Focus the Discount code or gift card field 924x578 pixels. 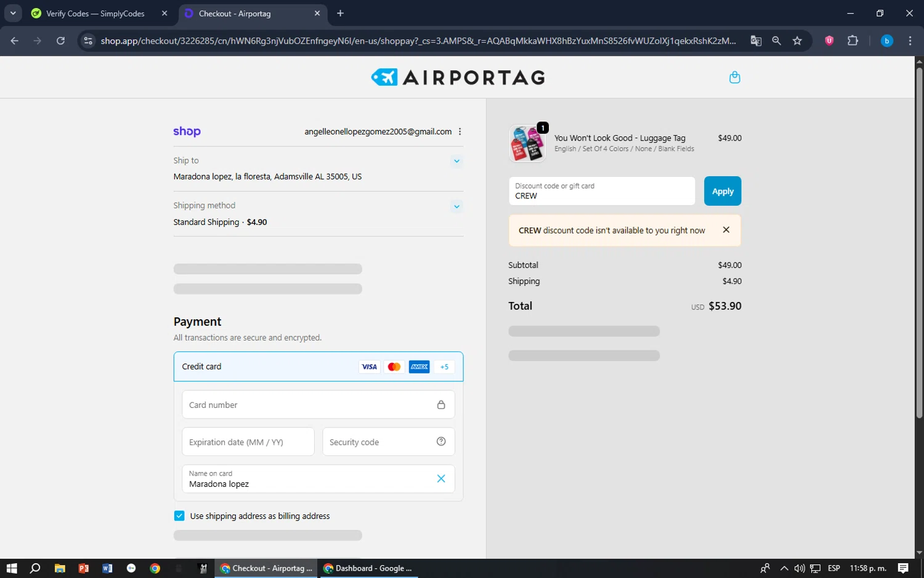pos(602,191)
